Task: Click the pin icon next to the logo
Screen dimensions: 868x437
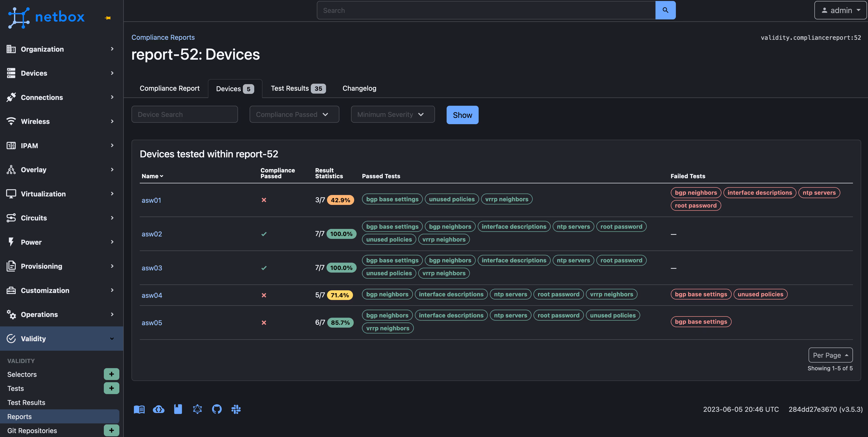Action: click(108, 18)
